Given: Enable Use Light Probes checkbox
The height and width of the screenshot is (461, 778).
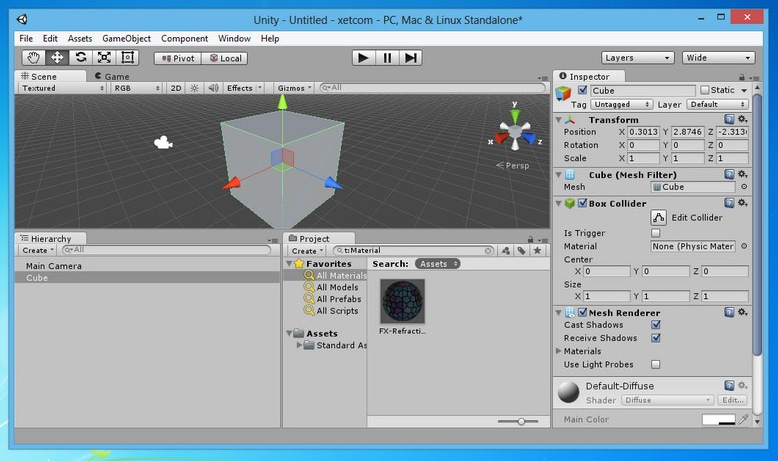Looking at the screenshot, I should (x=655, y=364).
